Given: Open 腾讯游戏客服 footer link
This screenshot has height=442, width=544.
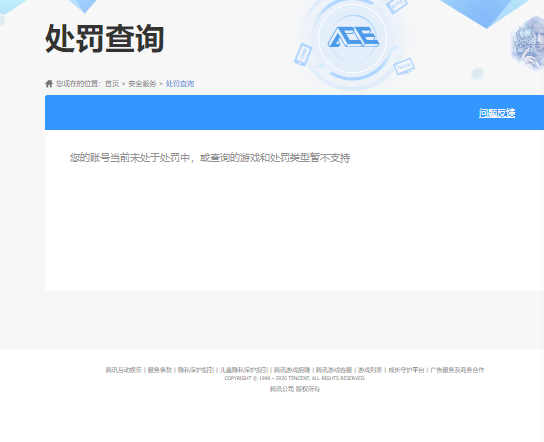Looking at the screenshot, I should tap(334, 370).
